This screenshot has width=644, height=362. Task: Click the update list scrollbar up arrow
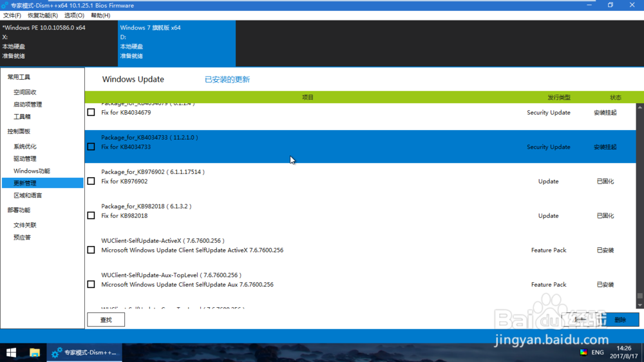tap(640, 107)
